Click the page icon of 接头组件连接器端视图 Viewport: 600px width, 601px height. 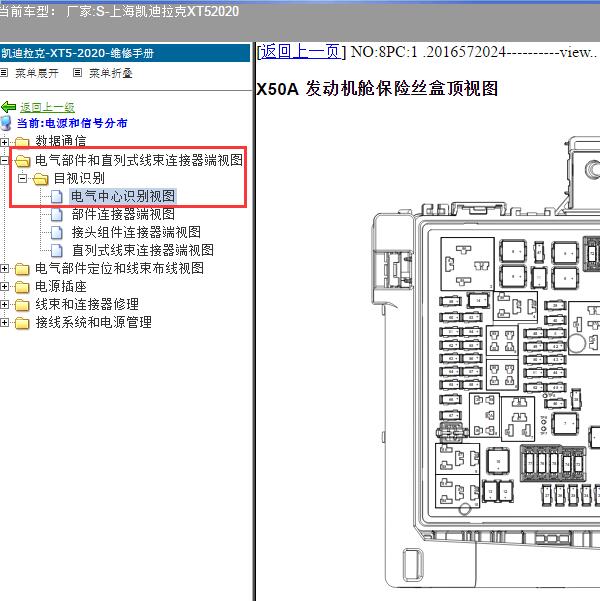point(57,232)
